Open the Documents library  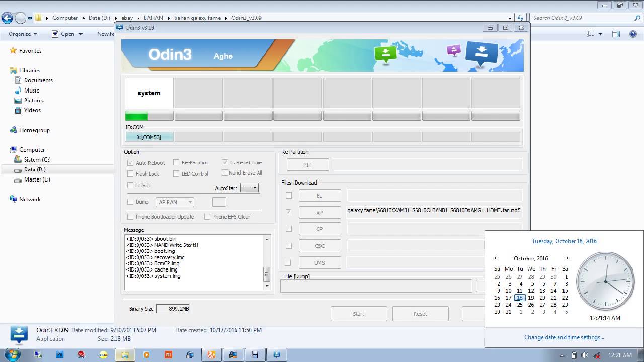38,80
